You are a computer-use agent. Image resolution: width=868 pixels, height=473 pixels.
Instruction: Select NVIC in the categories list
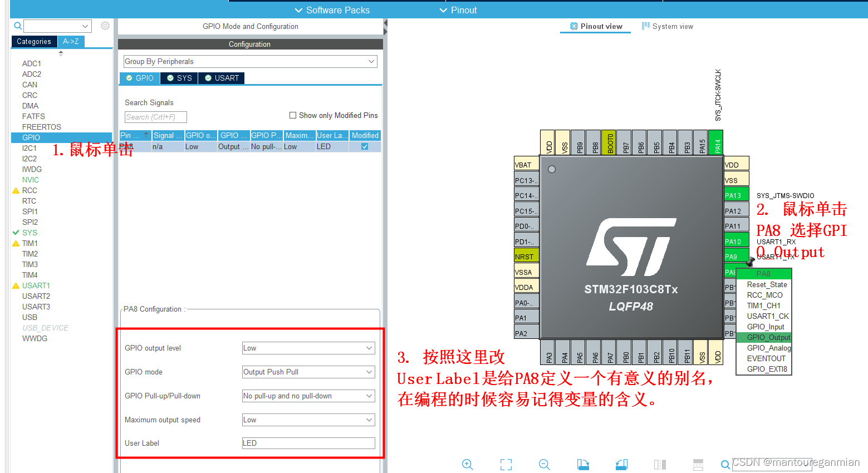point(31,180)
